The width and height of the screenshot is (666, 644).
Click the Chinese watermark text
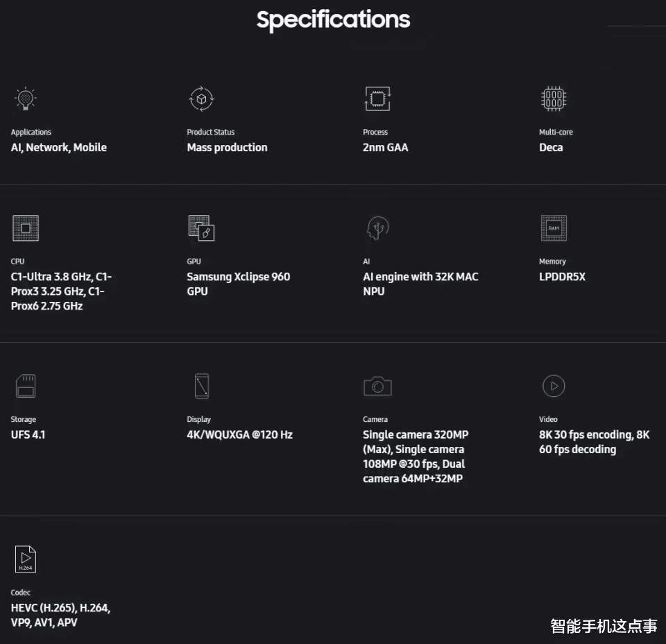coord(604,626)
